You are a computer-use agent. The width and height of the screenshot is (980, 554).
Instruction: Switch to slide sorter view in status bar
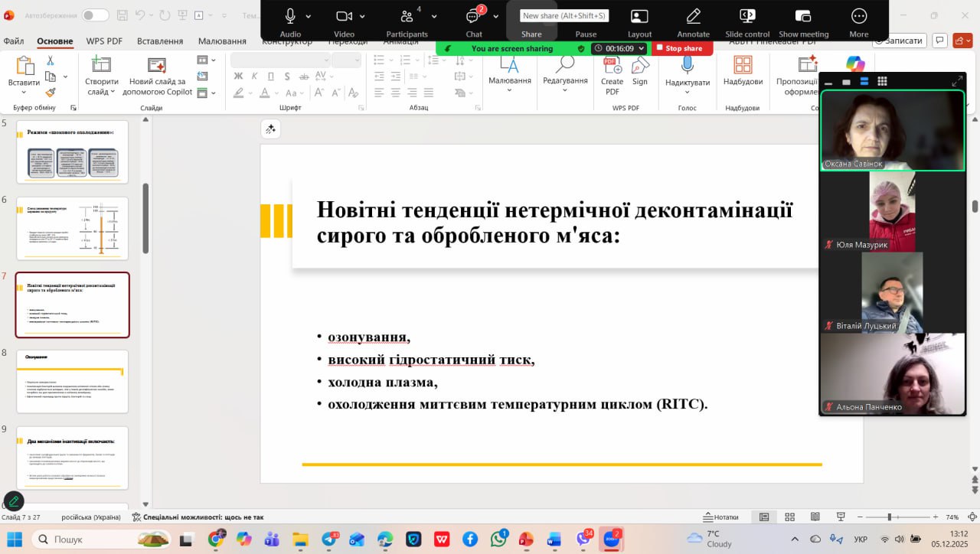click(x=789, y=517)
